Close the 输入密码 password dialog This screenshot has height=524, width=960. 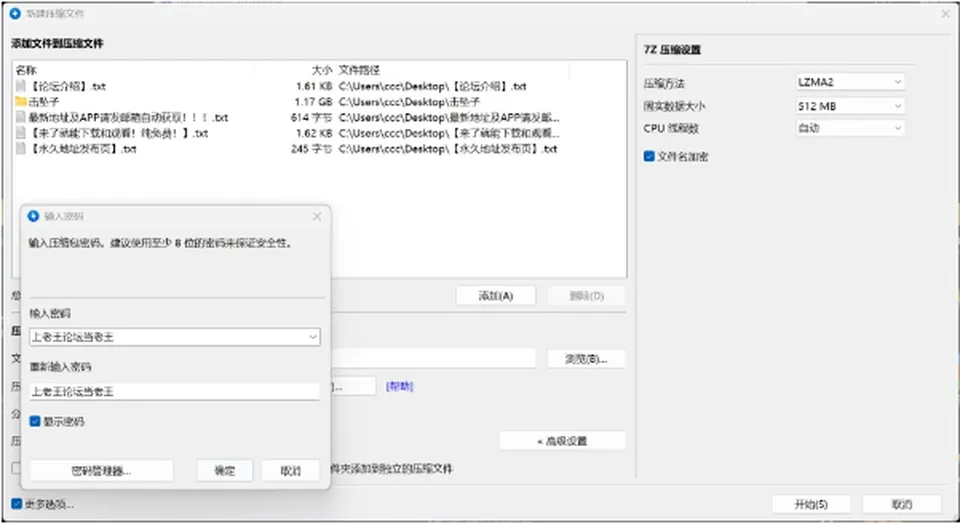point(317,216)
